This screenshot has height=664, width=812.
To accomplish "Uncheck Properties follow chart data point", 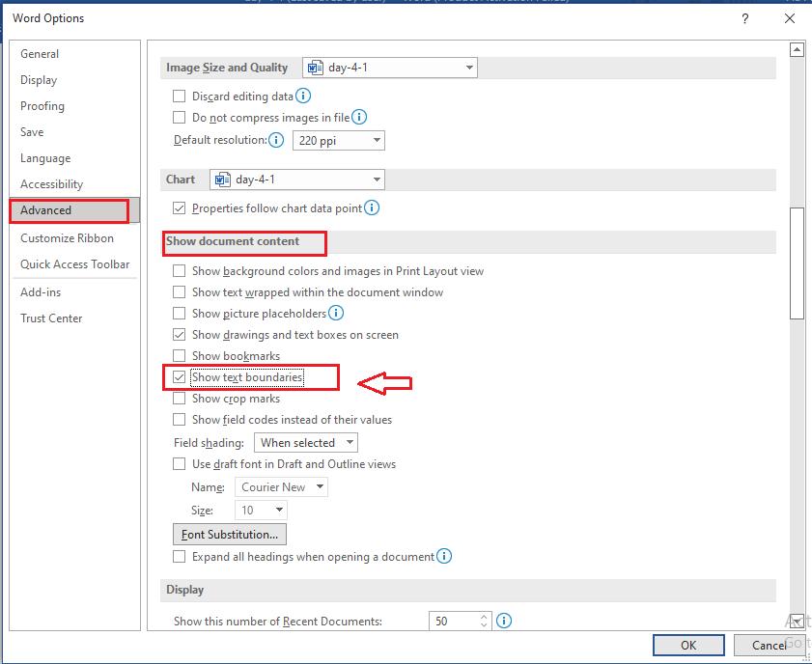I will tap(179, 208).
